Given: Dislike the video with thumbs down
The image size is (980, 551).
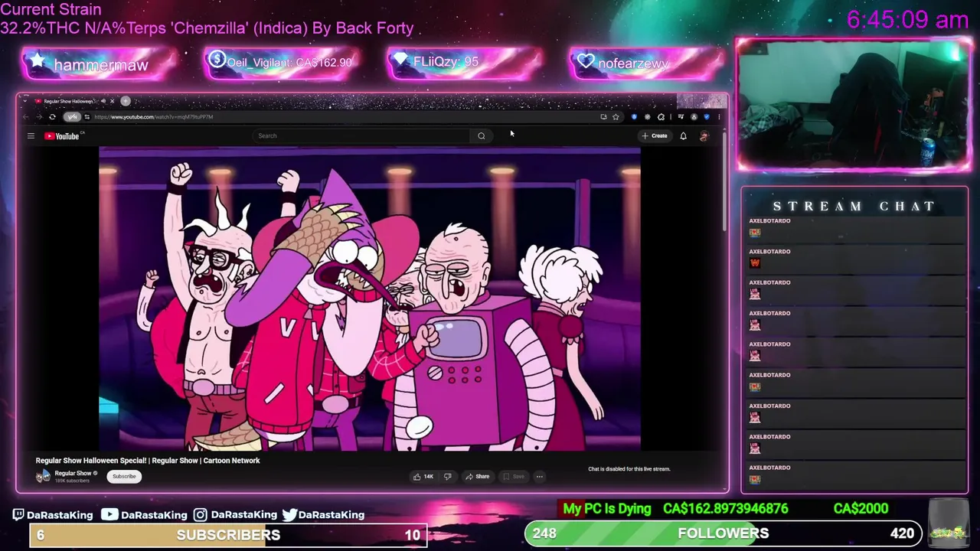Looking at the screenshot, I should (x=447, y=477).
